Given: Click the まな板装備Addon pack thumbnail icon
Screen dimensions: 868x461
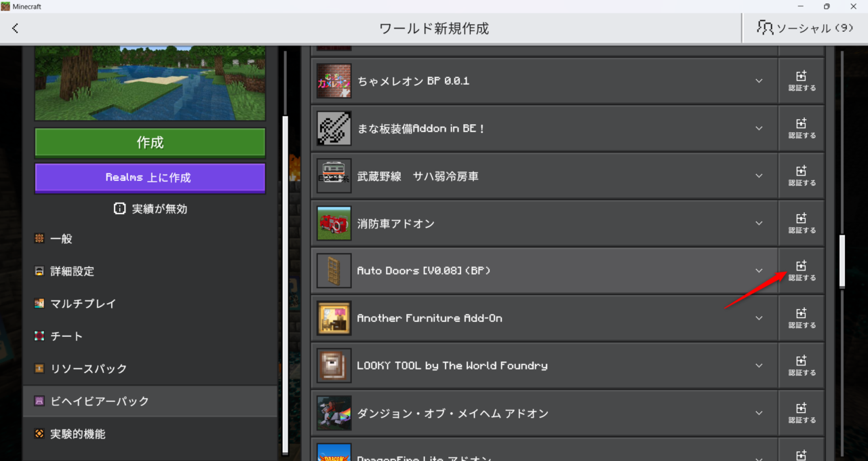Looking at the screenshot, I should pos(334,128).
